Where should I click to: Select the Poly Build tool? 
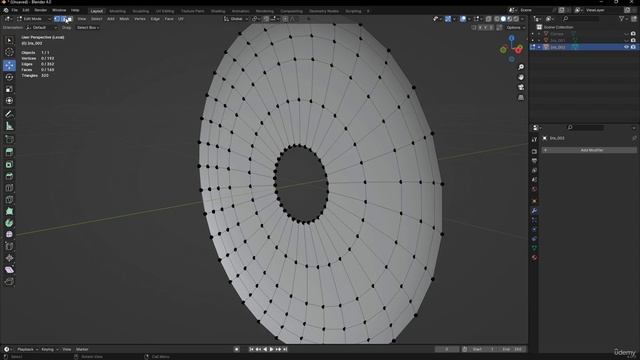9,211
